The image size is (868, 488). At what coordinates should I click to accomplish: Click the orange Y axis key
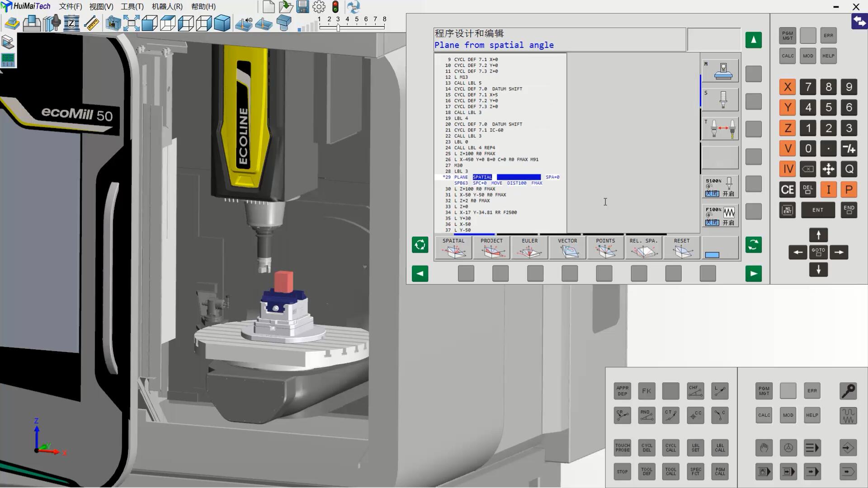pyautogui.click(x=788, y=108)
